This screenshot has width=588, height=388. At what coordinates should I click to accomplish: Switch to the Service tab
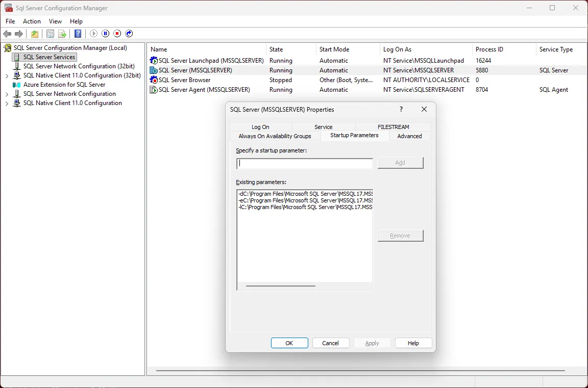coord(324,126)
